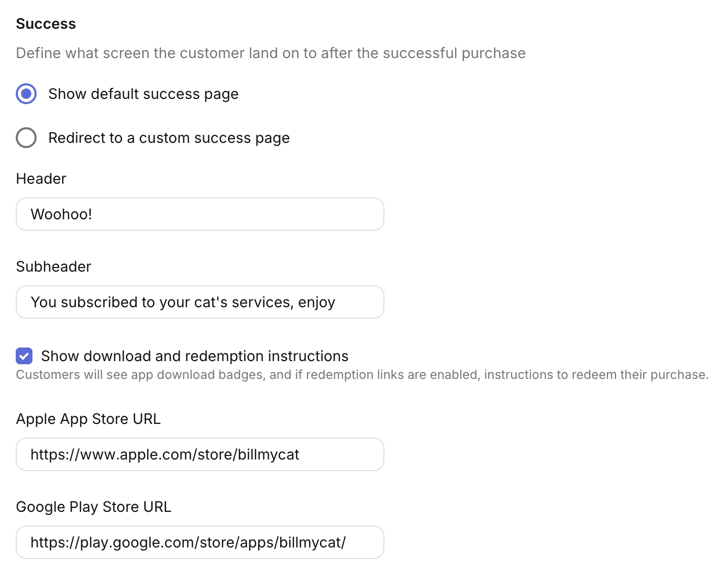Click the "Customers will see app download badges" helper text
This screenshot has width=728, height=582.
361,375
